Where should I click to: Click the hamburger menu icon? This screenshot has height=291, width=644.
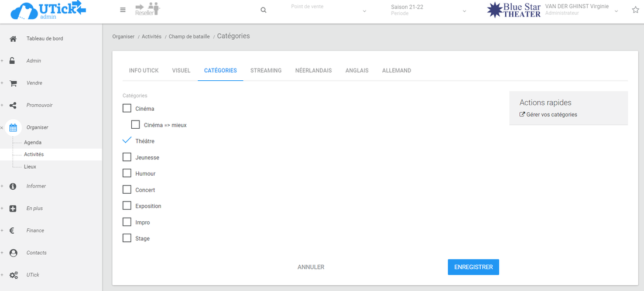[x=122, y=10]
